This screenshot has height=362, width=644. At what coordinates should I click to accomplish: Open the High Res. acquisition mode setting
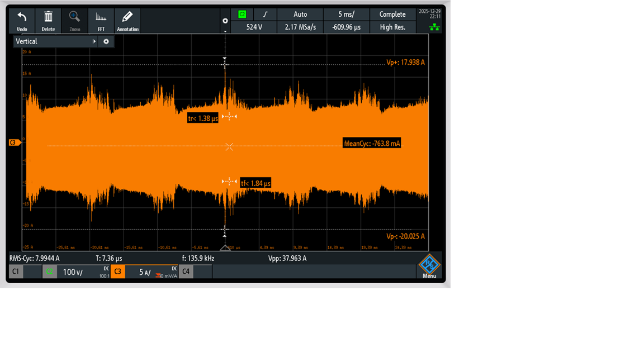click(392, 27)
